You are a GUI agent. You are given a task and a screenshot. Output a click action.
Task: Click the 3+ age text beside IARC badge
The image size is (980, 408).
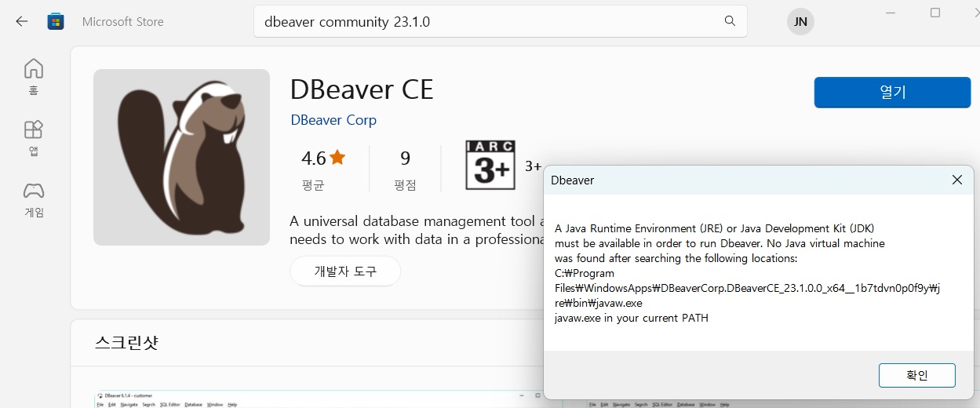tap(534, 166)
